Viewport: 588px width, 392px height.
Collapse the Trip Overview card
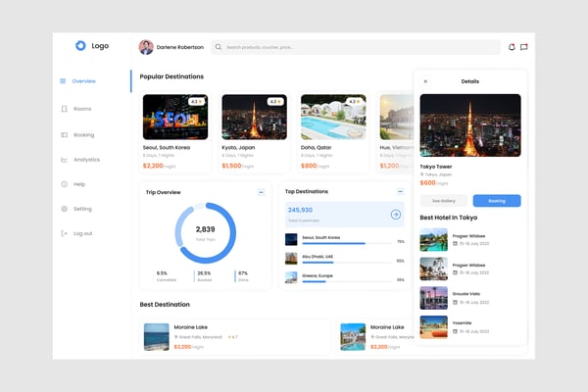[261, 192]
